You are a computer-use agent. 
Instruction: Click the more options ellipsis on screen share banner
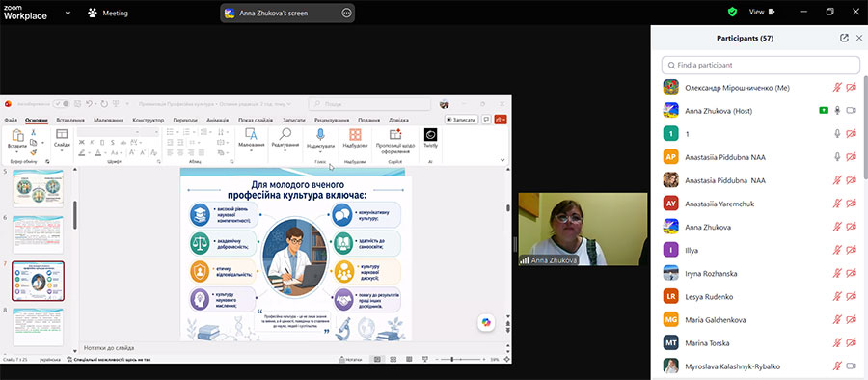point(346,13)
